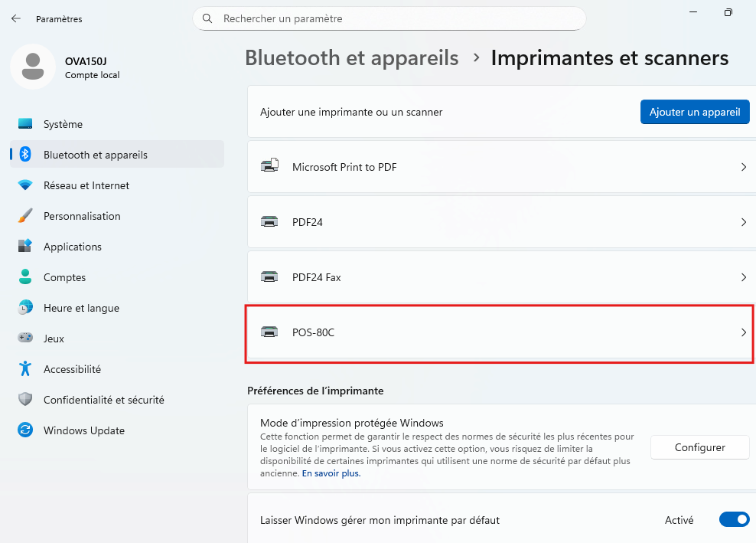
Task: Click the Réseau et Internet wifi icon
Action: (25, 185)
